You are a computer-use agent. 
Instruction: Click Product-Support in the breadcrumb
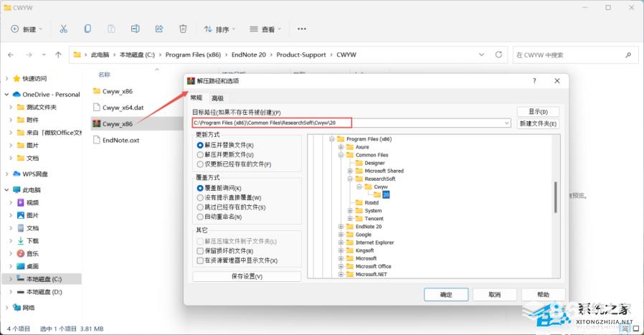(x=301, y=55)
